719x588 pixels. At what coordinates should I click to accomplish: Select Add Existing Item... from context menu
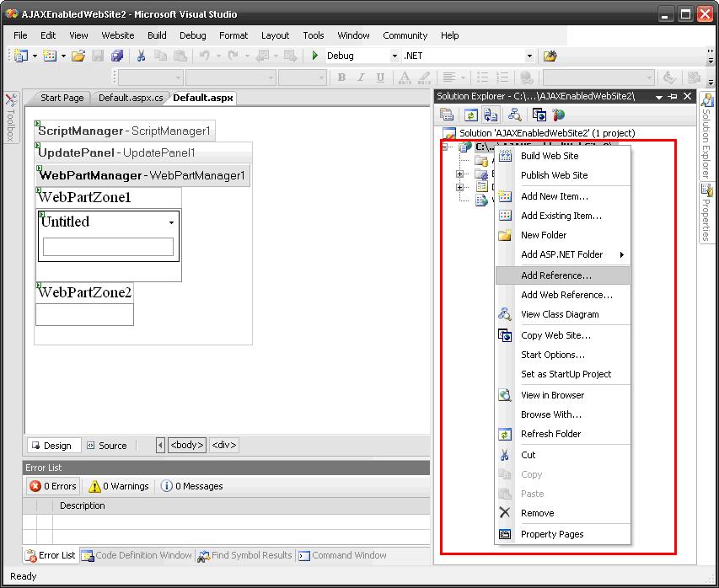562,216
